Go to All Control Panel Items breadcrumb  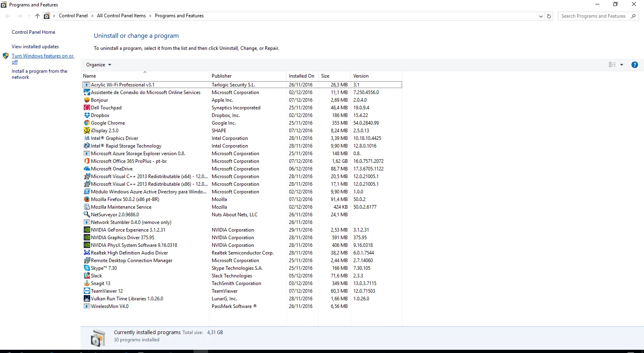(x=121, y=16)
